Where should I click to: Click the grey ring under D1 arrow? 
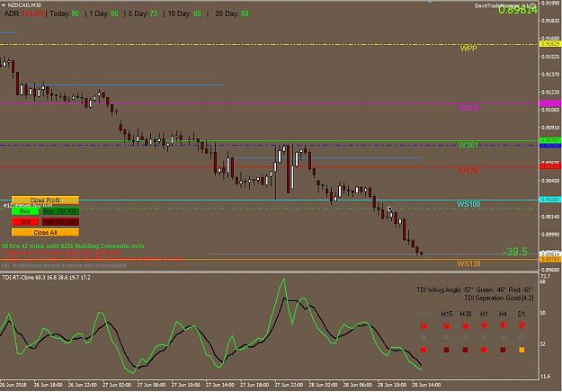522,337
